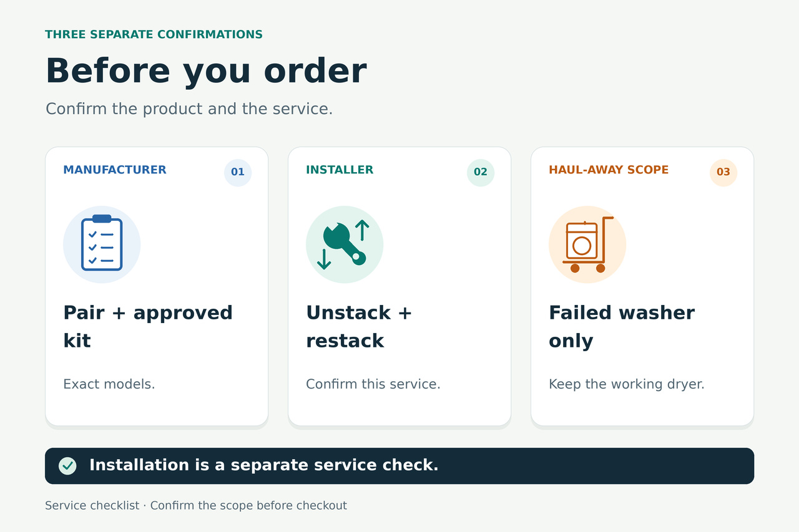Click the 'Confirm this service.' text
This screenshot has height=532, width=799.
pyautogui.click(x=373, y=384)
